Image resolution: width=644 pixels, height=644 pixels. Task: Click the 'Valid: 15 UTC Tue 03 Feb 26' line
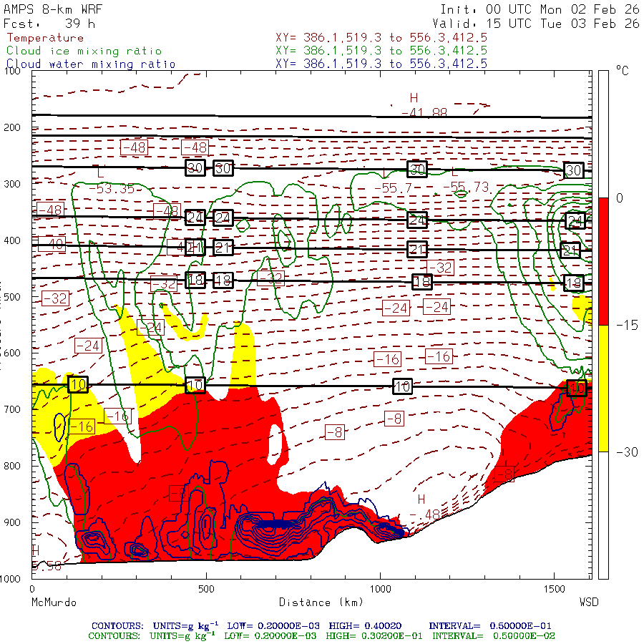[535, 24]
